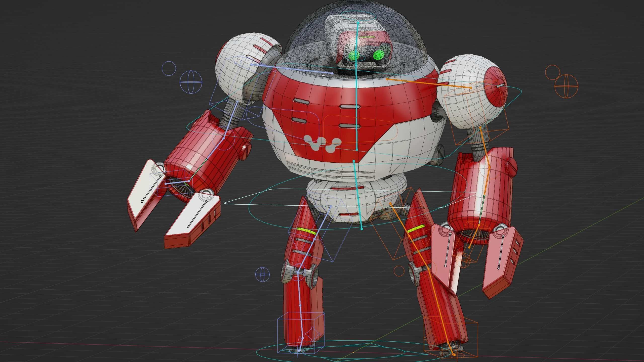Click the blue shoulder bone across the torso top
The height and width of the screenshot is (362, 644).
click(292, 69)
